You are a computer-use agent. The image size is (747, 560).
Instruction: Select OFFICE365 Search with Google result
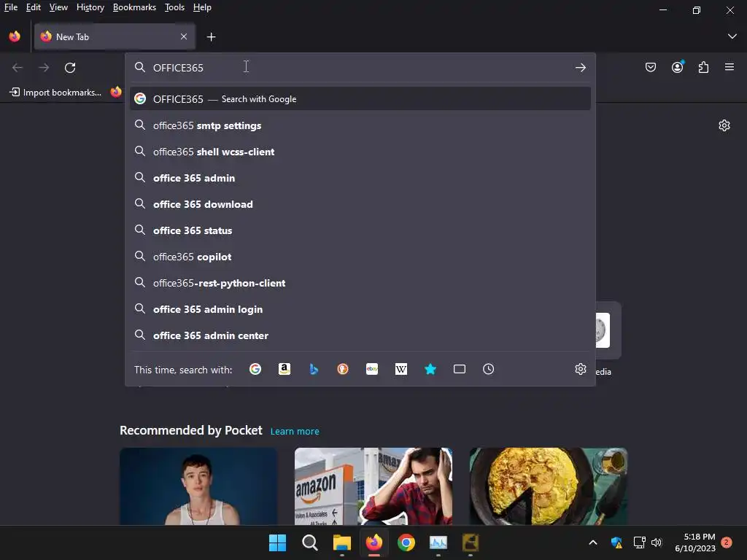pos(360,98)
